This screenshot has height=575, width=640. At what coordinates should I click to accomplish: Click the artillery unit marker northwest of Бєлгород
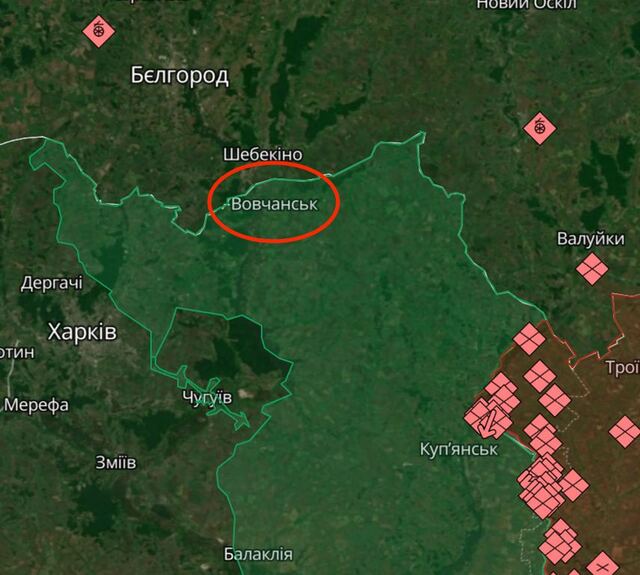tap(98, 31)
